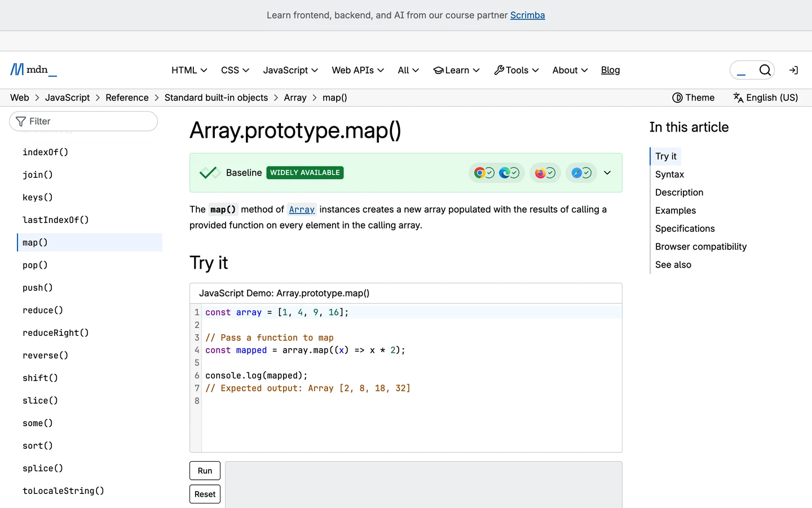The image size is (812, 508).
Task: Navigate to Reference breadcrumb
Action: point(127,98)
